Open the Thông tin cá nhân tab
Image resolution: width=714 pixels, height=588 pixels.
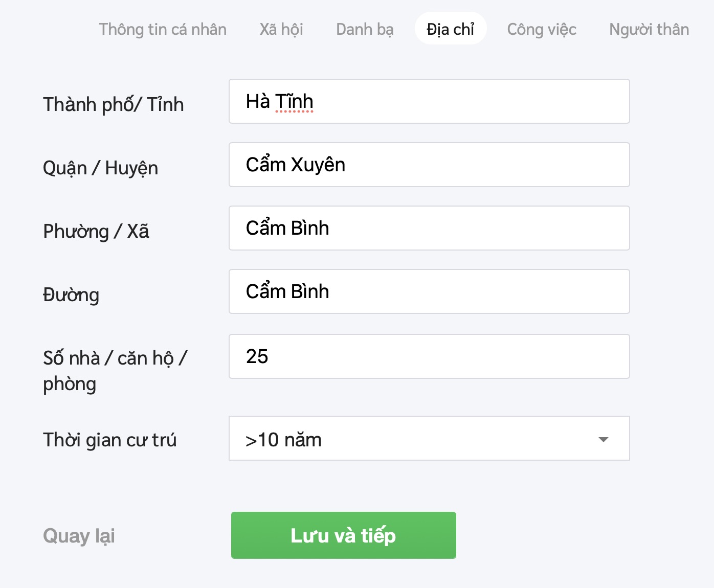pyautogui.click(x=163, y=29)
